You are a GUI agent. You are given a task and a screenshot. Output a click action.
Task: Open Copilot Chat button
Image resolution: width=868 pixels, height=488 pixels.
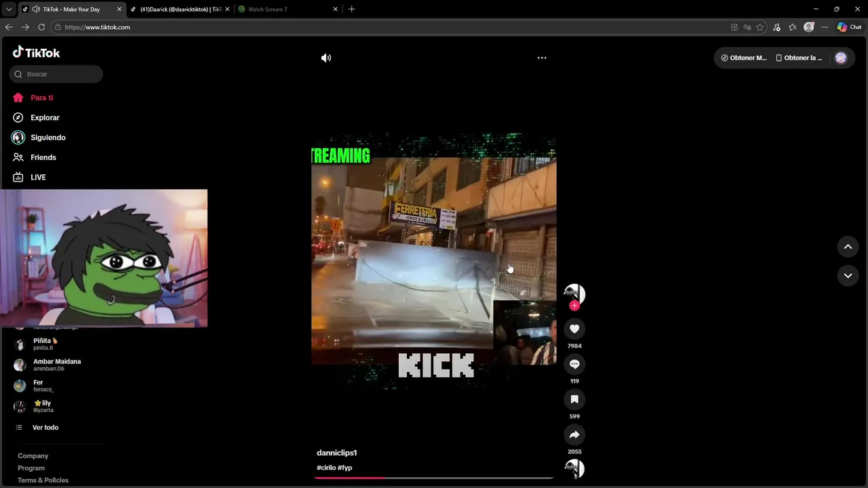(x=849, y=27)
